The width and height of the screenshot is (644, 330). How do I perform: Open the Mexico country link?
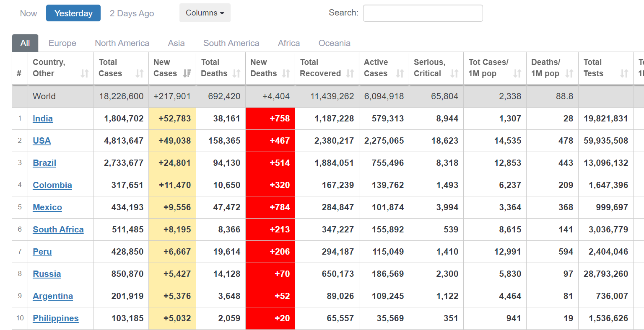tap(47, 207)
